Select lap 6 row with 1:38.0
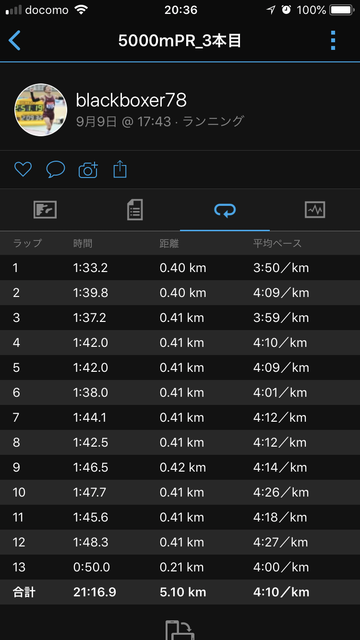This screenshot has height=640, width=360. click(x=180, y=393)
